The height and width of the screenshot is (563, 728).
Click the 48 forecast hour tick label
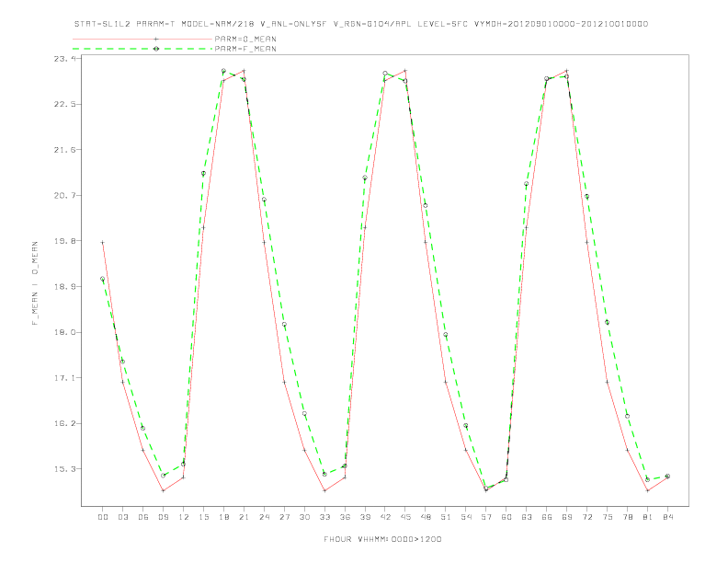coord(426,517)
